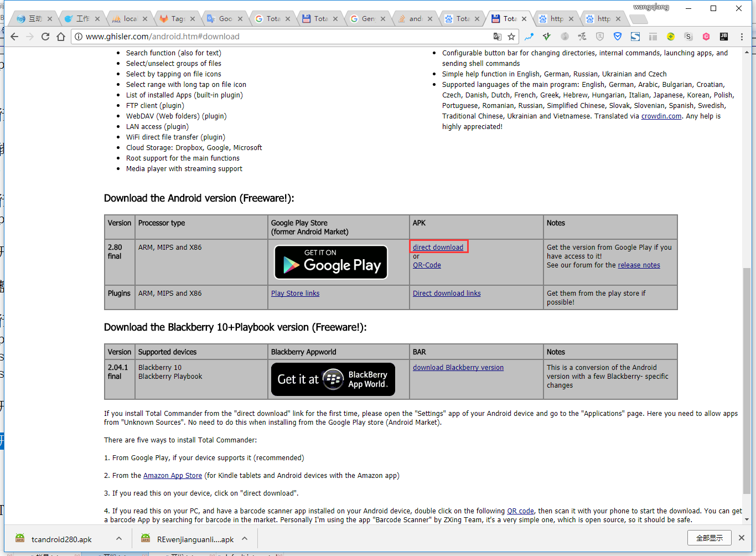Click the 'wangqiang' profile name

[651, 7]
